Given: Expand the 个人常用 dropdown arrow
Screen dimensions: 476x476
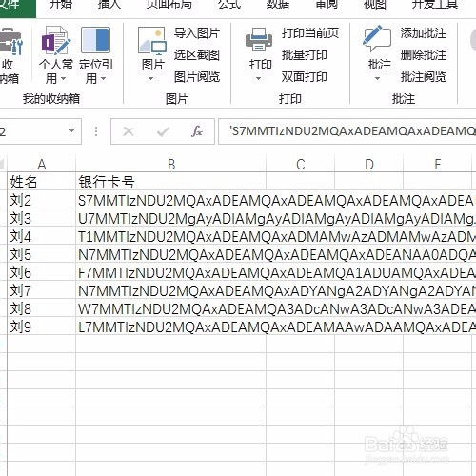Looking at the screenshot, I should click(63, 78).
